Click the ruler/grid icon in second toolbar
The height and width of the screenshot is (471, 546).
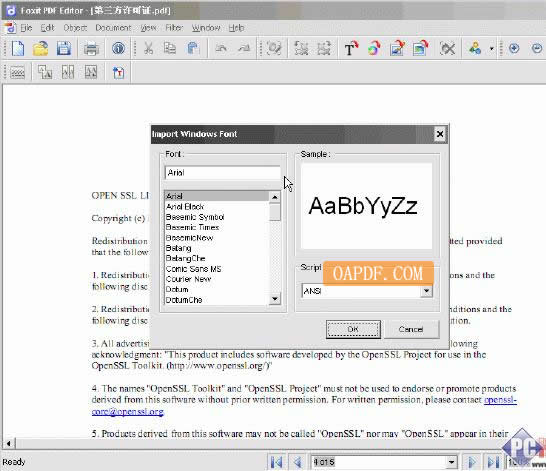point(17,72)
